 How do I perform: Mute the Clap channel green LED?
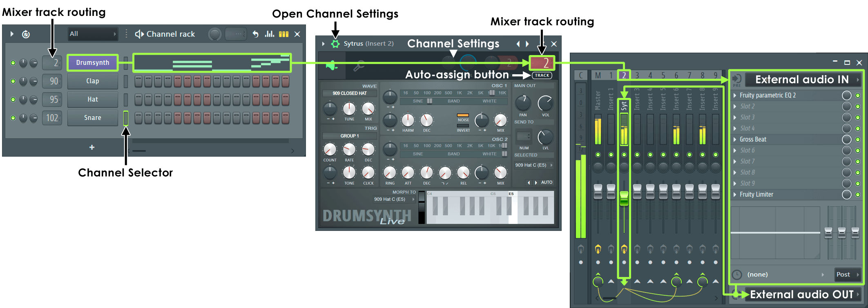pyautogui.click(x=13, y=81)
